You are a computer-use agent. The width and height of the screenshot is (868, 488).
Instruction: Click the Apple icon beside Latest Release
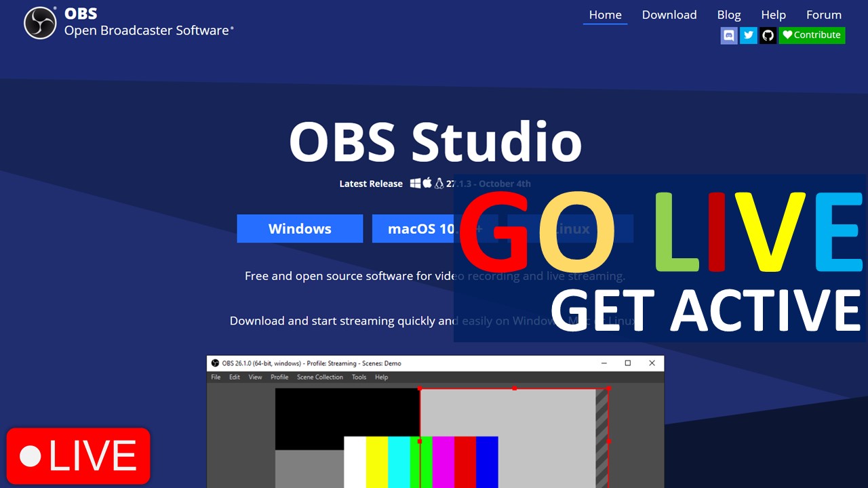click(x=427, y=183)
